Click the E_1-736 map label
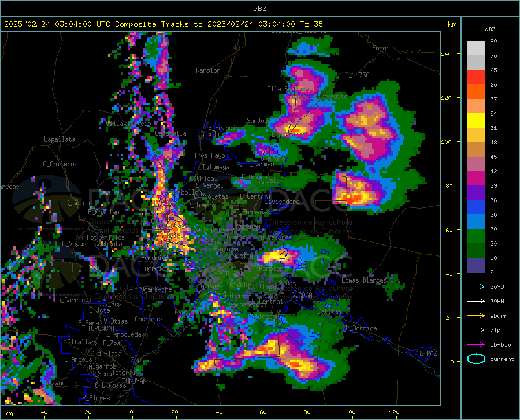Screen dimensions: 520x420 pyautogui.click(x=357, y=75)
